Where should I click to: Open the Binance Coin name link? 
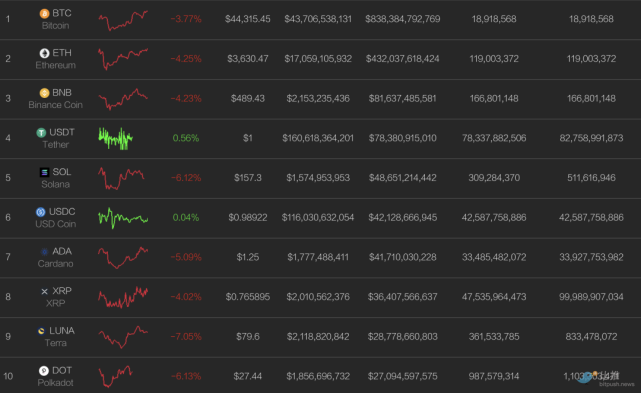coord(56,105)
